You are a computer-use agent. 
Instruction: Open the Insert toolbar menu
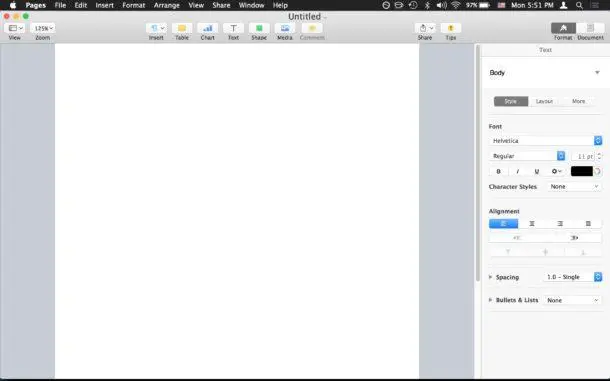156,28
